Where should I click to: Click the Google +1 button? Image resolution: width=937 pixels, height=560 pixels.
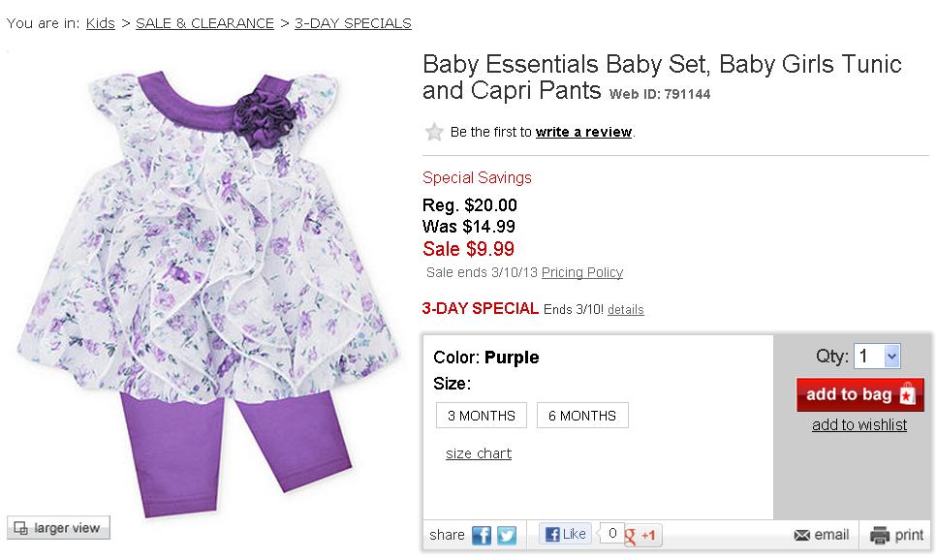pyautogui.click(x=643, y=535)
